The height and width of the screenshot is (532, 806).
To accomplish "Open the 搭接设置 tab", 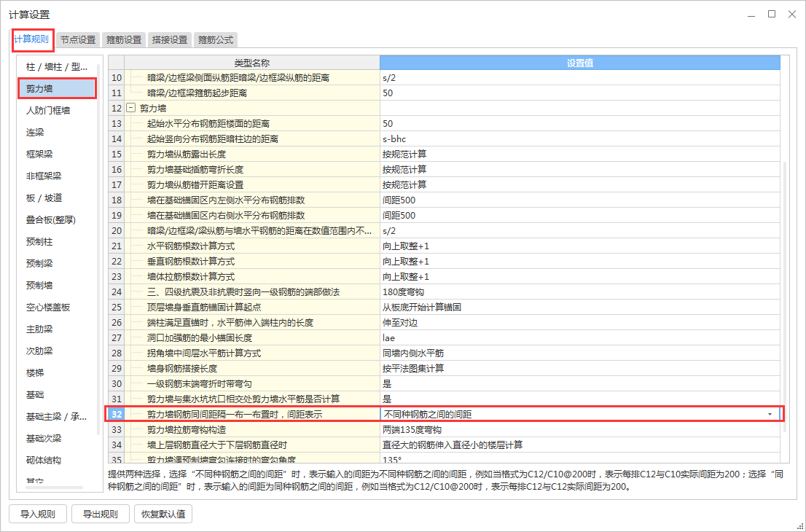I will point(170,39).
